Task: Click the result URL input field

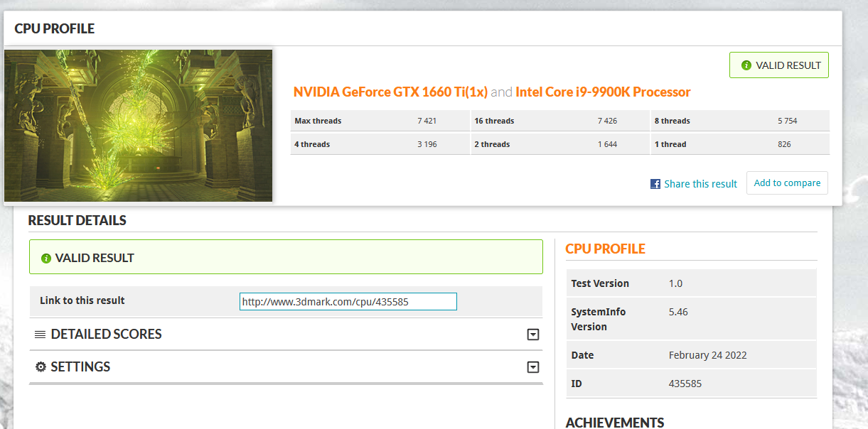Action: 348,302
